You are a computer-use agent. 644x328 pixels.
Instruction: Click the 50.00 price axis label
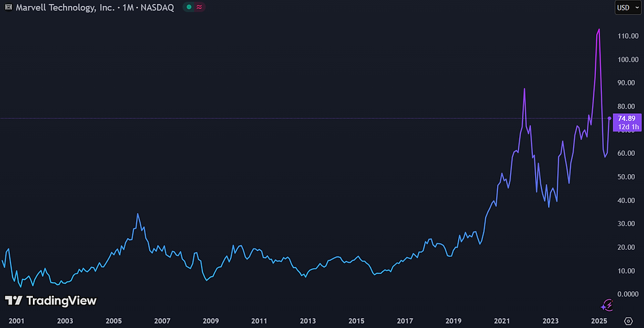click(x=627, y=177)
